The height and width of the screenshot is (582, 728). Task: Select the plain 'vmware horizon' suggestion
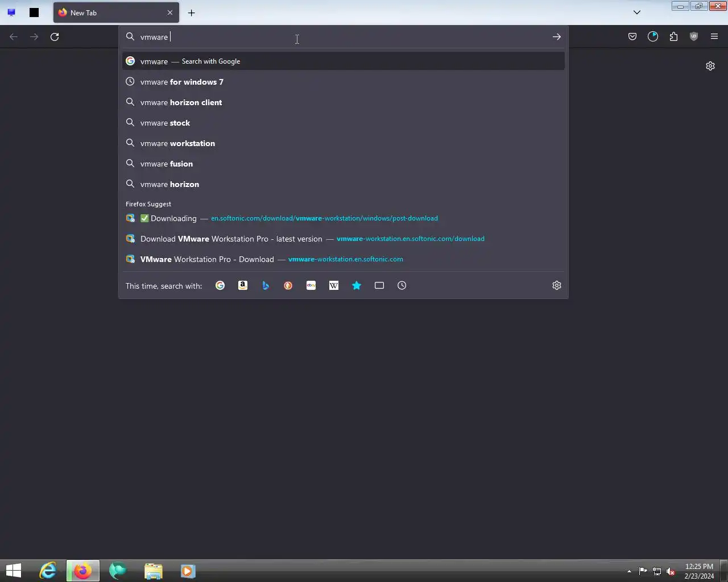(x=344, y=184)
